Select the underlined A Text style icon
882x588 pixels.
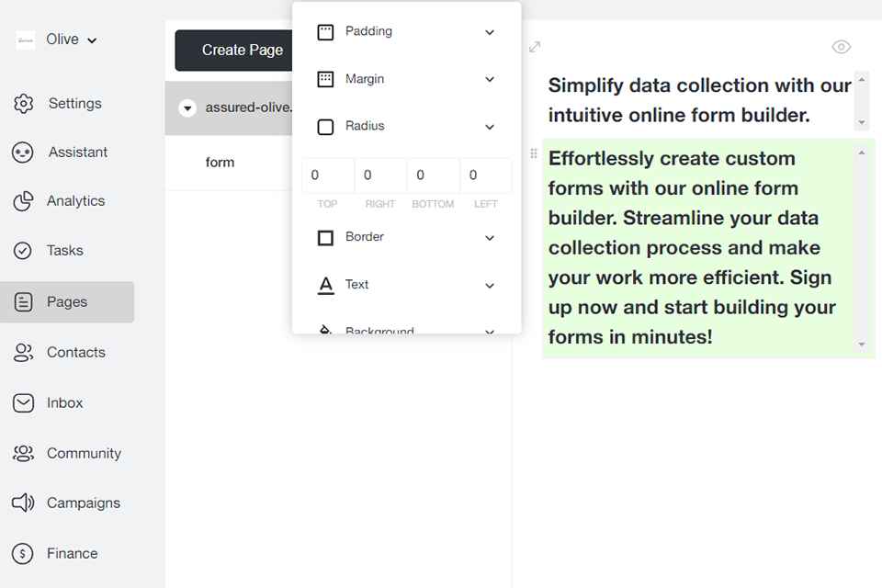click(325, 285)
